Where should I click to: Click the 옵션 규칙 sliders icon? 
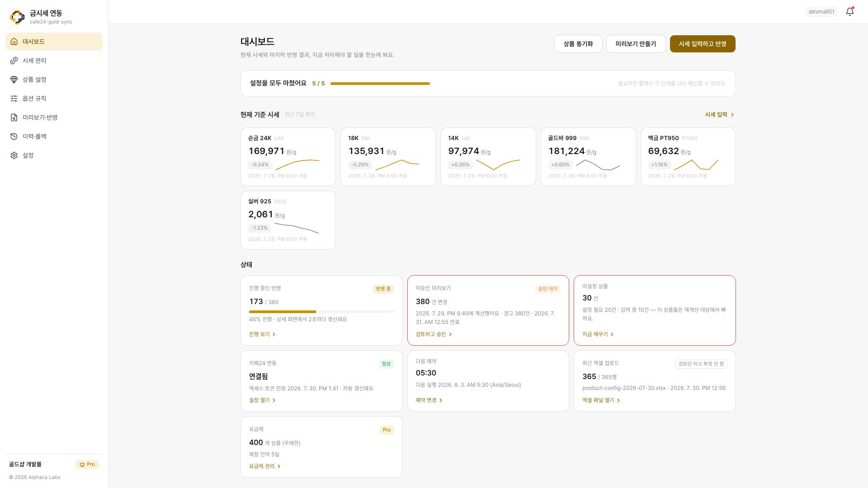[14, 99]
